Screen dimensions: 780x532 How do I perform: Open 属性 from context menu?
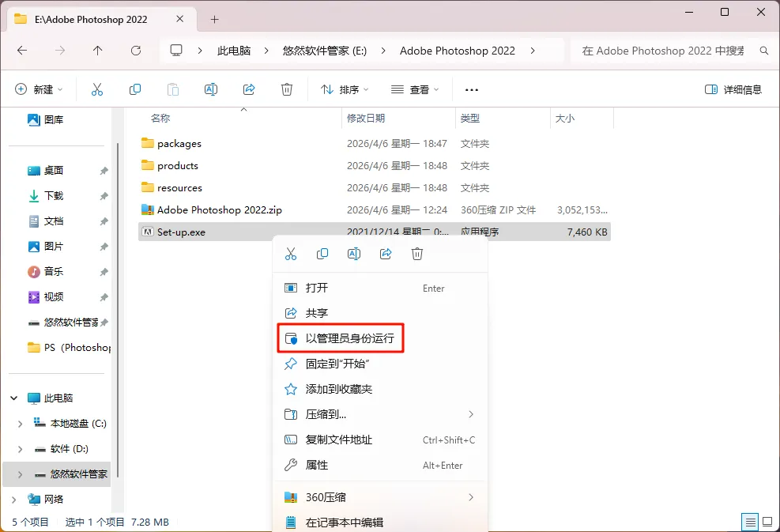pos(380,466)
